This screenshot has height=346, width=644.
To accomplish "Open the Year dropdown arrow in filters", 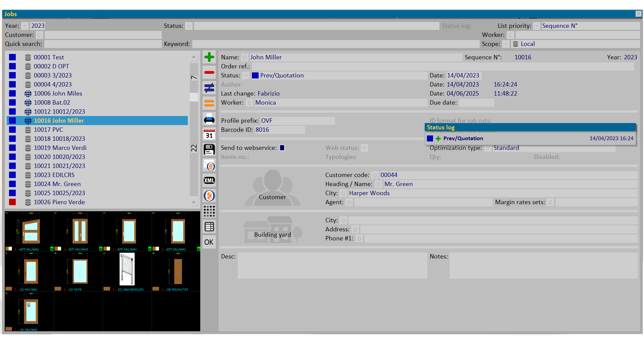I will click(x=25, y=26).
